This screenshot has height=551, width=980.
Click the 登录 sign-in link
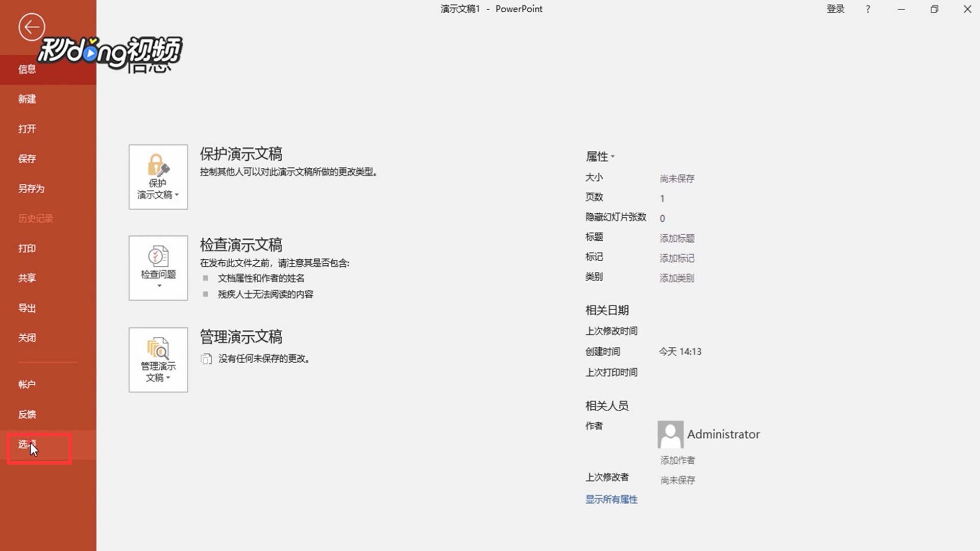coord(836,9)
